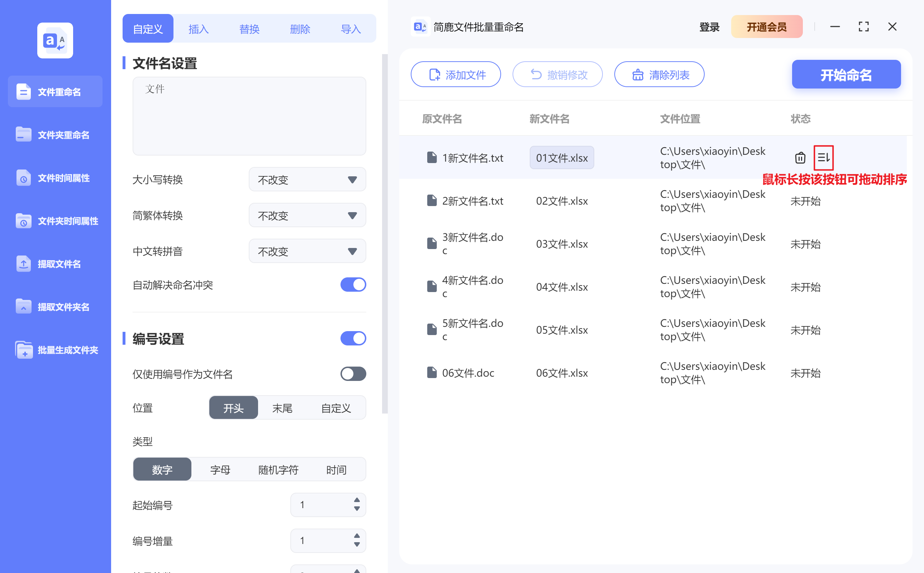Open the 大小写转换 dropdown

[307, 180]
